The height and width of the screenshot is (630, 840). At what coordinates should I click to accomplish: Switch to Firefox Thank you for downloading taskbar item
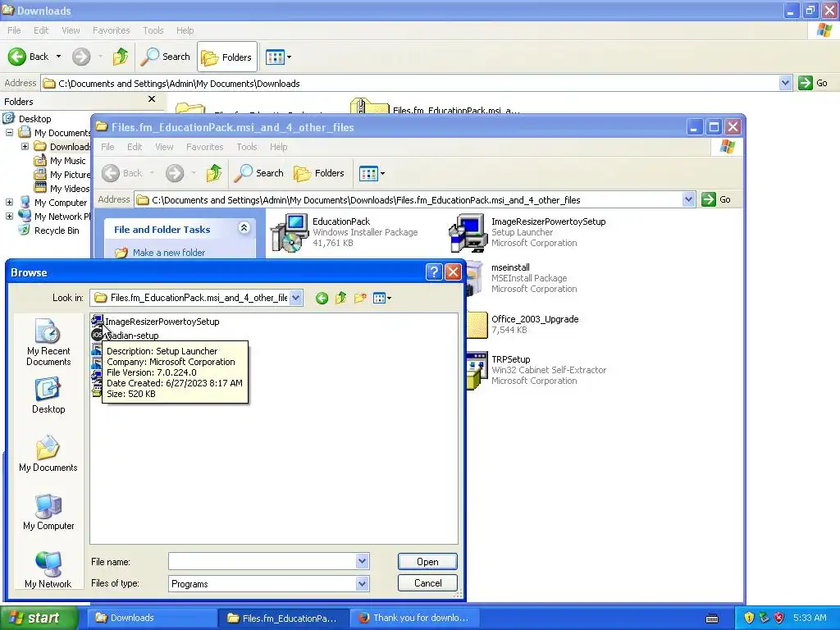pyautogui.click(x=414, y=618)
